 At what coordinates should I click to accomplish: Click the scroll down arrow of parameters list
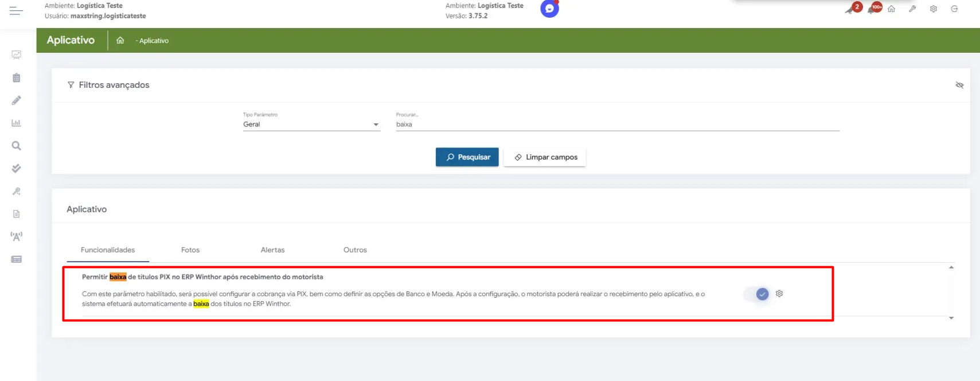[951, 318]
